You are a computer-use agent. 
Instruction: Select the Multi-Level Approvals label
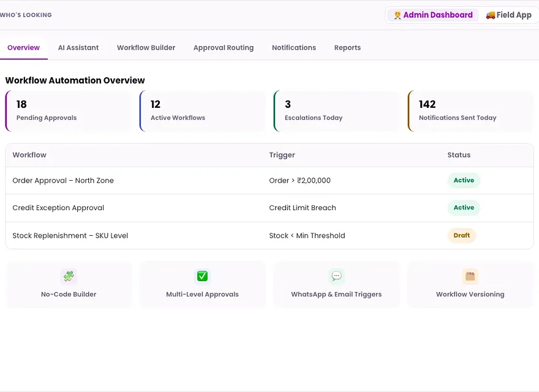coord(202,295)
